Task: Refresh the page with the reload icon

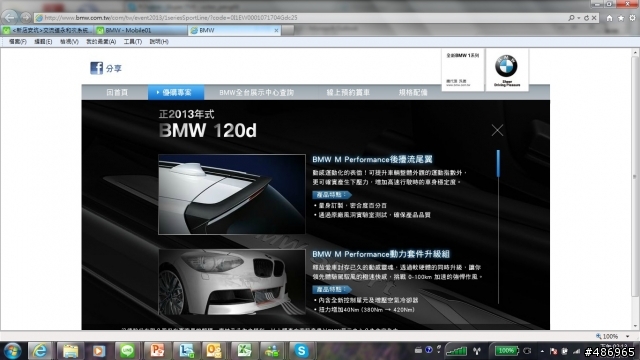Action: tap(587, 18)
